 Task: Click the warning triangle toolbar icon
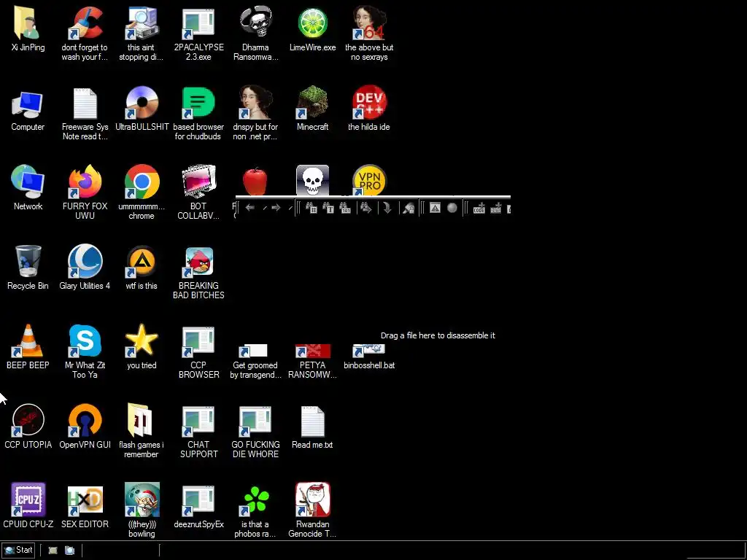(x=435, y=208)
